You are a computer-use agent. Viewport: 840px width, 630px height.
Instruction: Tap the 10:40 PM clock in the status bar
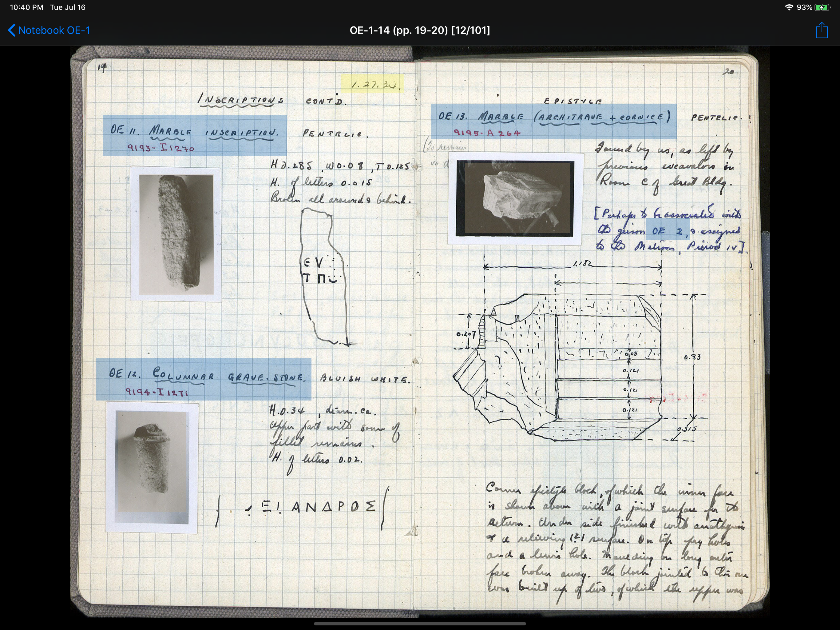coord(26,7)
